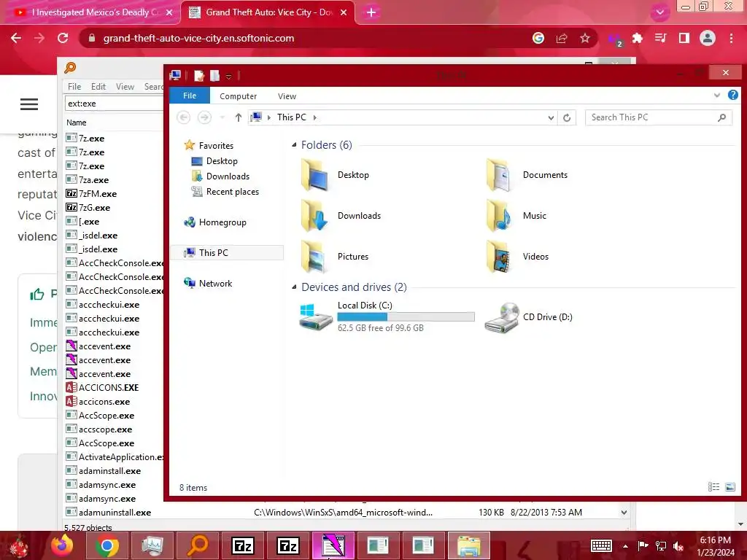747x560 pixels.
Task: Open the Desktop folder in This PC
Action: pyautogui.click(x=336, y=175)
